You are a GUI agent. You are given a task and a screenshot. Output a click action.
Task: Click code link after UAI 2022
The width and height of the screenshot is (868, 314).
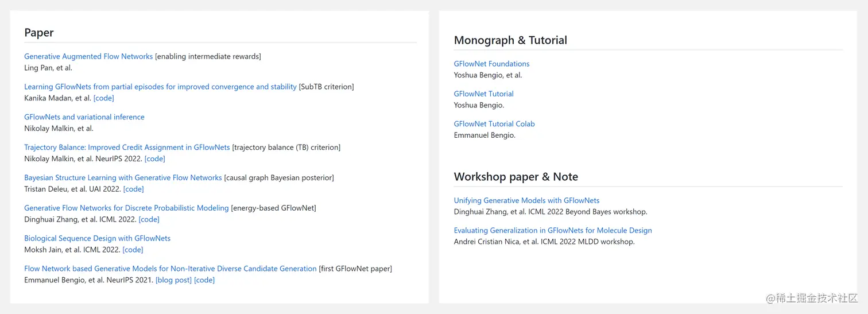134,189
